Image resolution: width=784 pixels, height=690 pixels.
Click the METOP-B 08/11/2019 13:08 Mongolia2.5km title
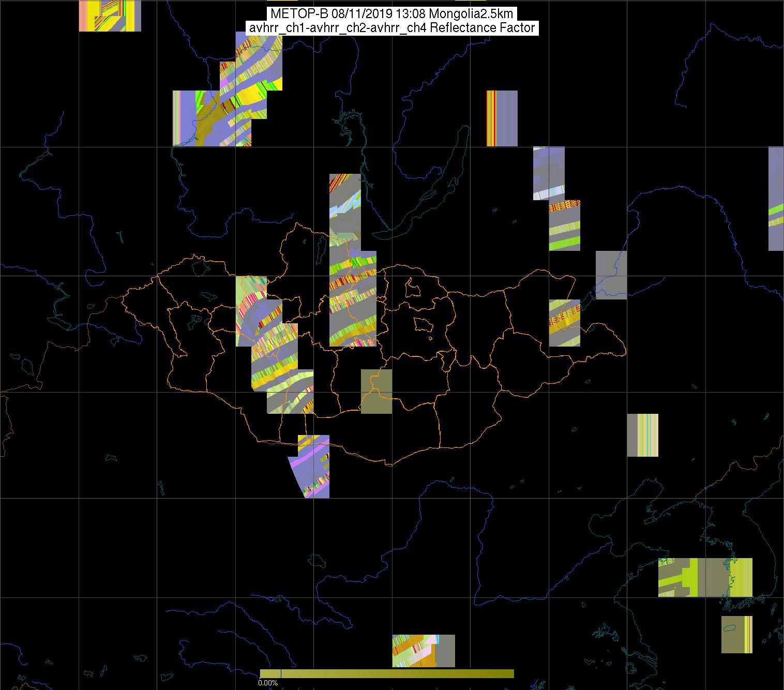coord(391,13)
